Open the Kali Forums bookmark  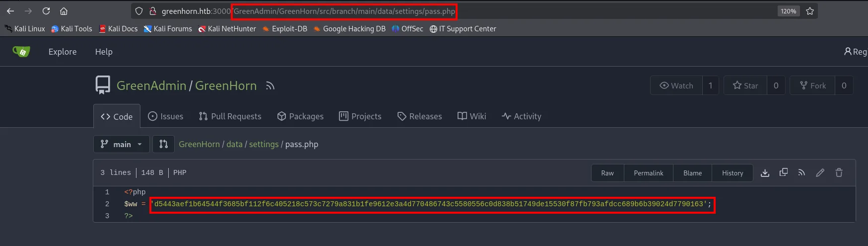pyautogui.click(x=168, y=29)
